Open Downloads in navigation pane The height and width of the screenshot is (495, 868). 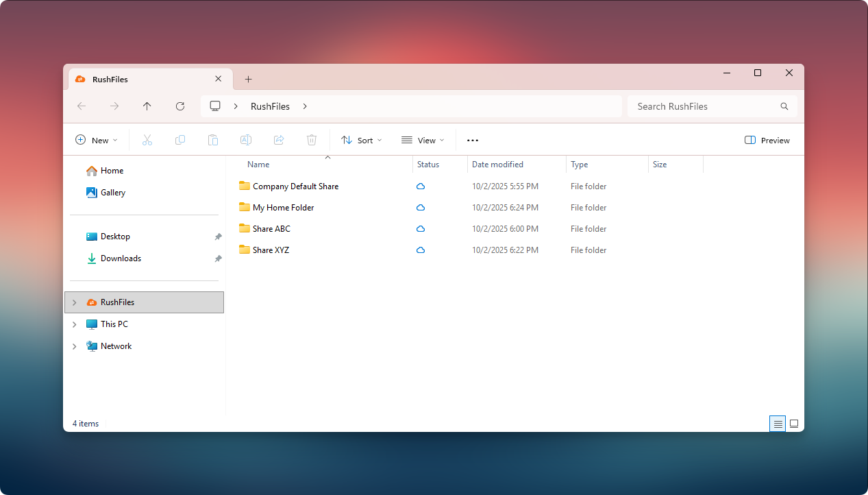(121, 258)
